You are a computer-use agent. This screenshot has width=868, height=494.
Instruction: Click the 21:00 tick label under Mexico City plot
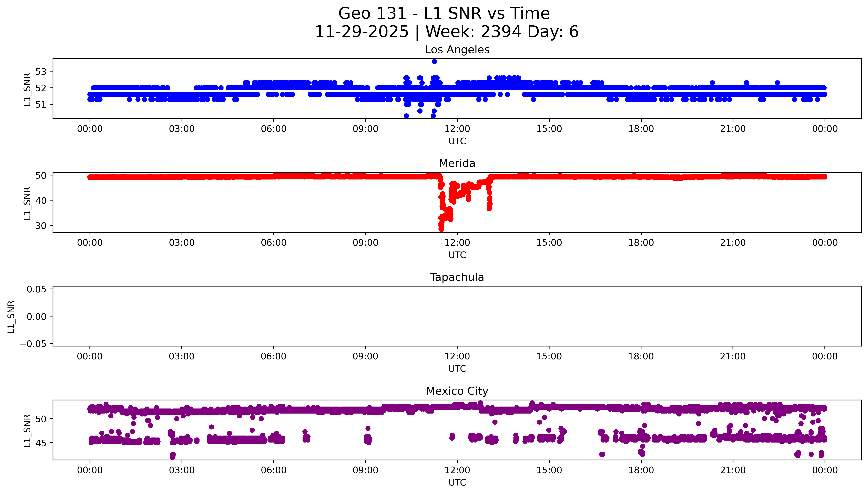(733, 470)
